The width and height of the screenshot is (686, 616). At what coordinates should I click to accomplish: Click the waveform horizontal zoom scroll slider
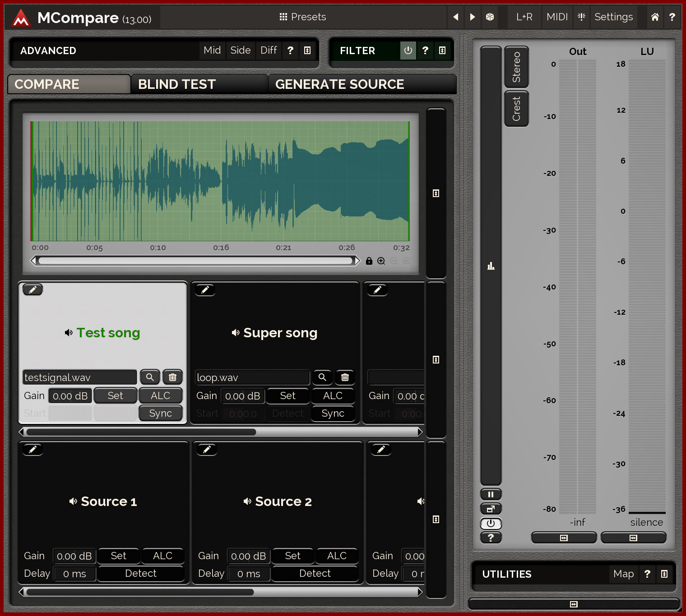(x=195, y=261)
